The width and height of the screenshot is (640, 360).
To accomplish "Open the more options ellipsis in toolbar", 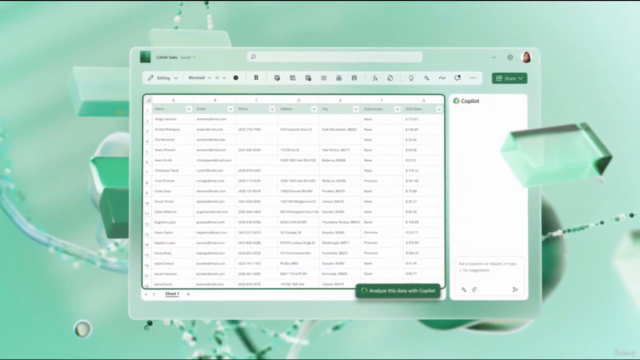I will pyautogui.click(x=473, y=78).
